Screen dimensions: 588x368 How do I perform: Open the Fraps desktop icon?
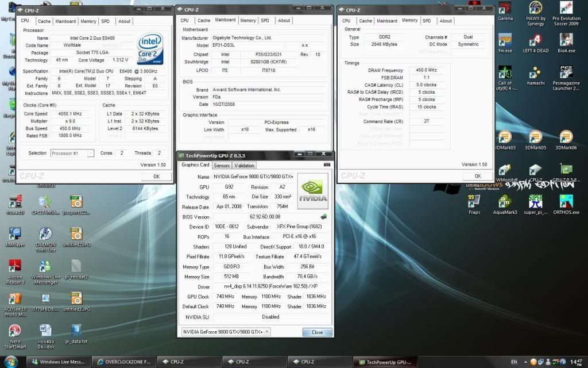click(474, 202)
